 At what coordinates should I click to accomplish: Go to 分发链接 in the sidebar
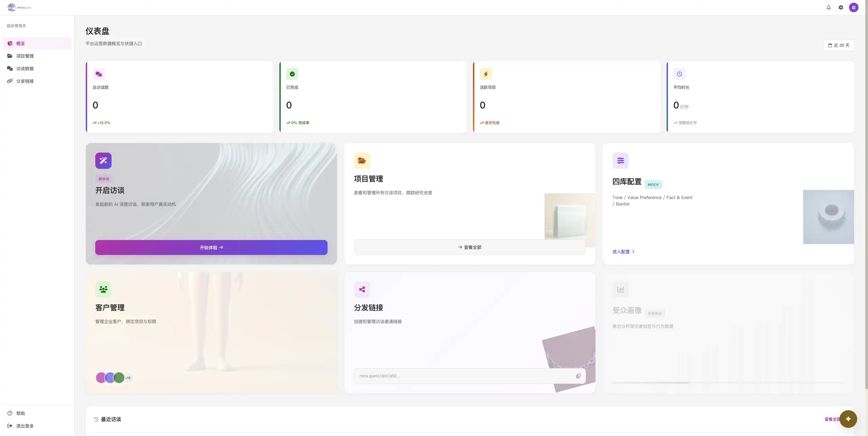pyautogui.click(x=25, y=81)
